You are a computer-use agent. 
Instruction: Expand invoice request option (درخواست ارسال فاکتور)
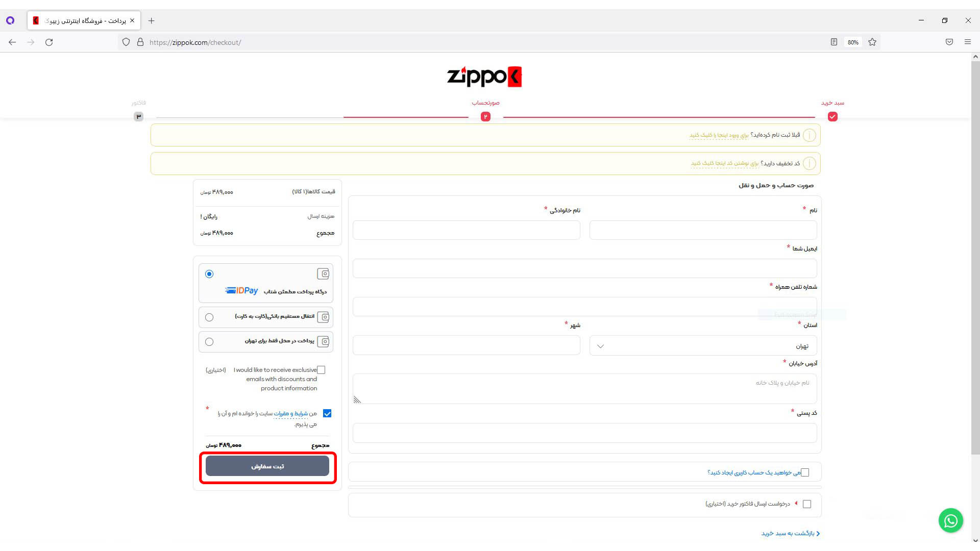point(807,504)
